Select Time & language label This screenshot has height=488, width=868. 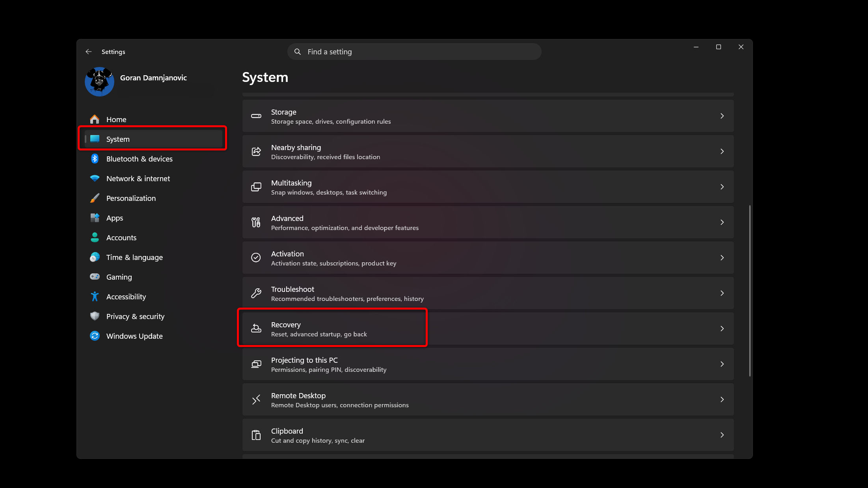134,257
